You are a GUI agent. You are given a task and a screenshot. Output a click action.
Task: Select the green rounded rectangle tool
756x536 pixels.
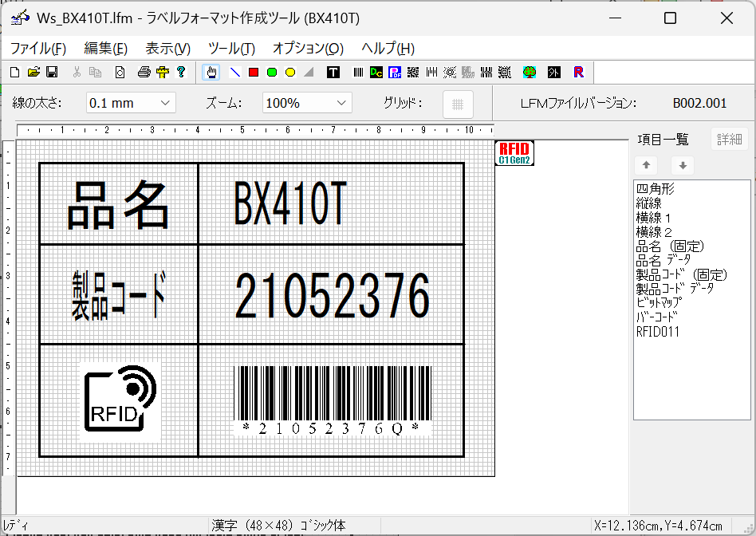[x=271, y=73]
